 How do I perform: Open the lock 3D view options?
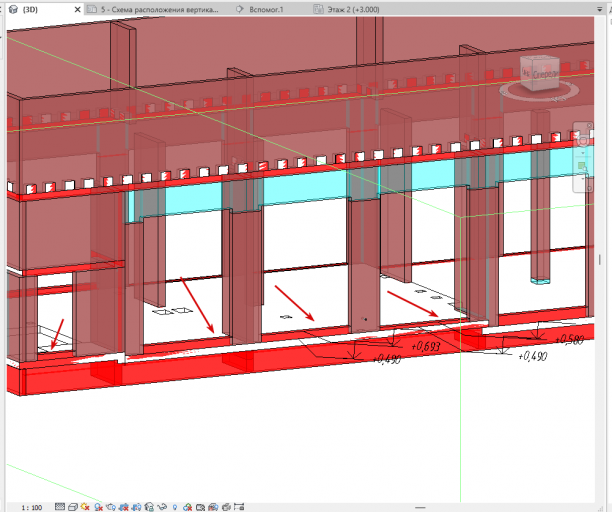tap(149, 507)
